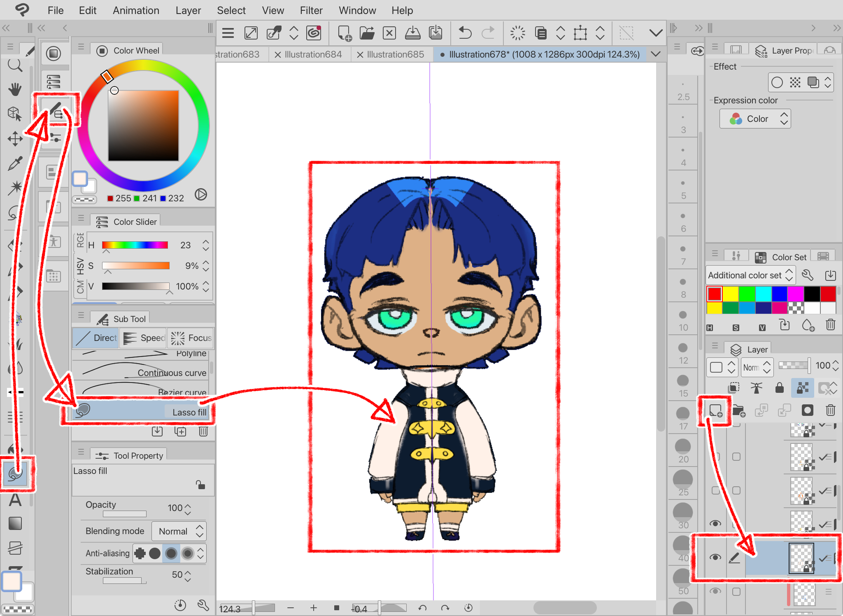The height and width of the screenshot is (616, 843).
Task: Toggle the lock layer icon
Action: click(x=779, y=388)
